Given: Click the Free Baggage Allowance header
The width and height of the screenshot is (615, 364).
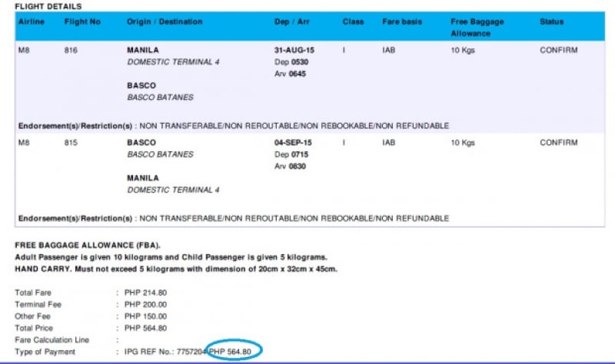Looking at the screenshot, I should 477,28.
